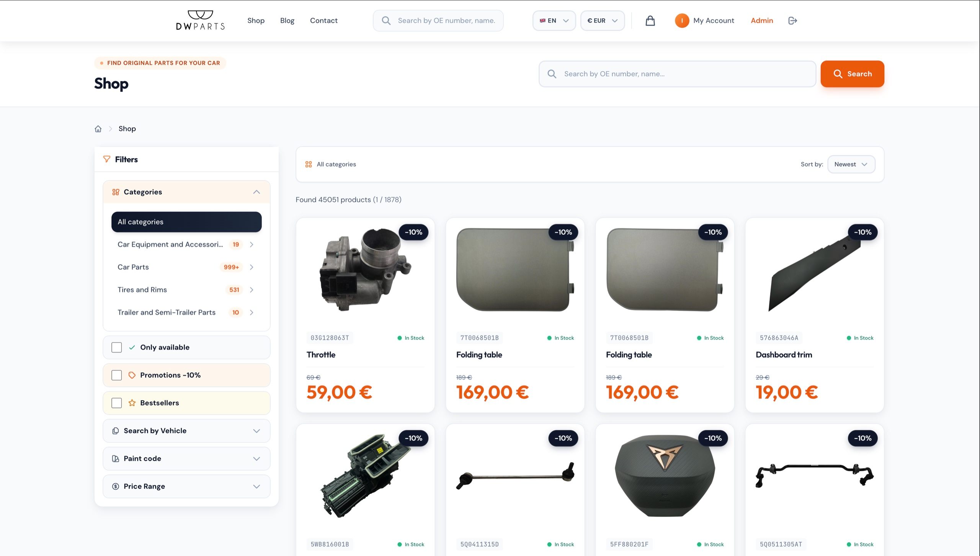This screenshot has height=556, width=980.
Task: Focus the header search input
Action: point(438,21)
